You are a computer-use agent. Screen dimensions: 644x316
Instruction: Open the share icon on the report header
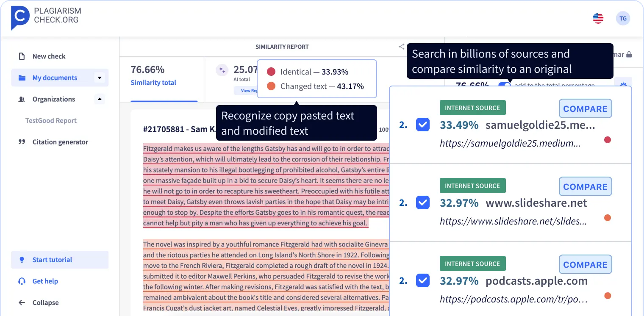point(401,47)
